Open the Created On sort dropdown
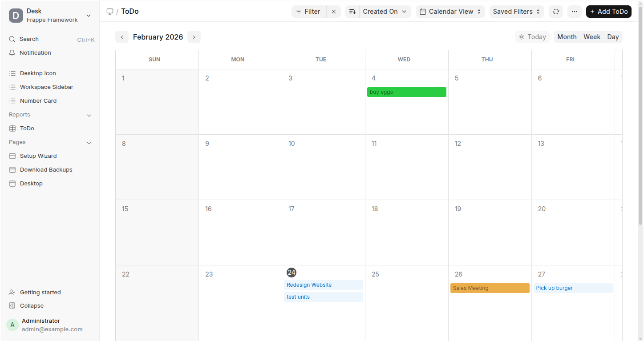 (x=385, y=12)
